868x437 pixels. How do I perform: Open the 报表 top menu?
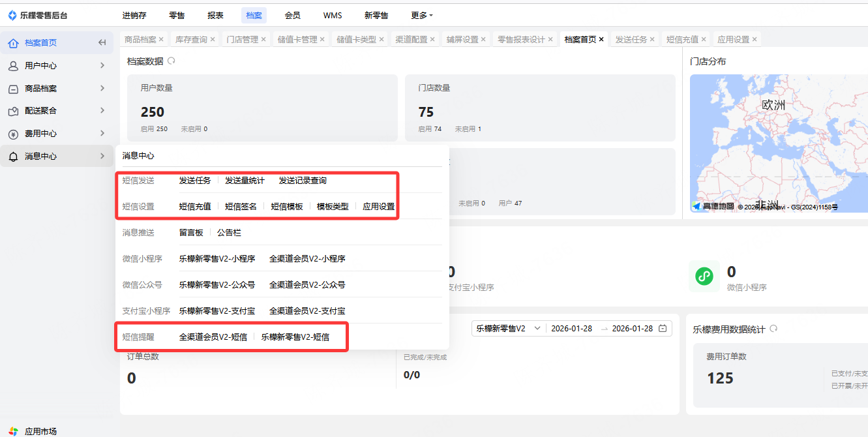[x=215, y=15]
